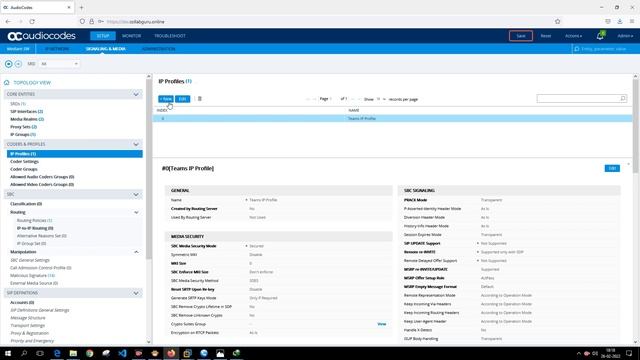This screenshot has width=640, height=360.
Task: Open IP-to-IP Routing in the tree
Action: coord(35,228)
